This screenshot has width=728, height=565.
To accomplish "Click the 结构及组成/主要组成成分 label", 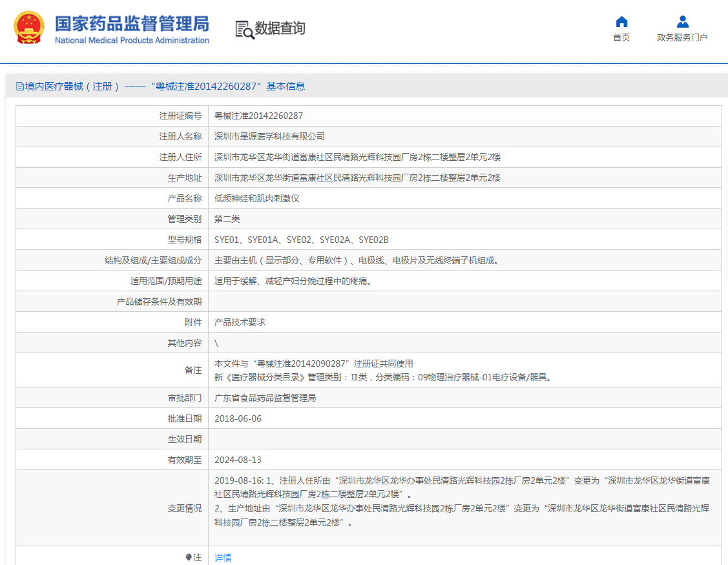I will [x=153, y=260].
